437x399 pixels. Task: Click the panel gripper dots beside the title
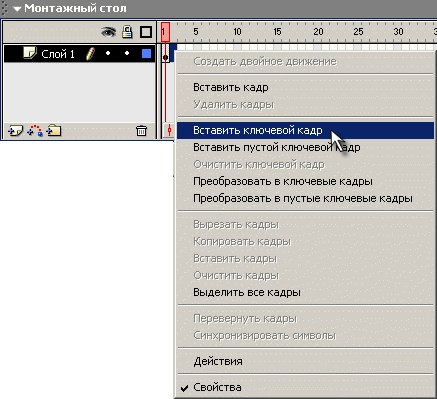4,9
